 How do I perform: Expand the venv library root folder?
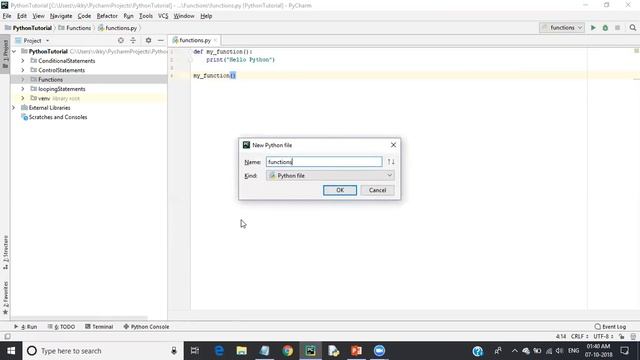click(x=23, y=98)
